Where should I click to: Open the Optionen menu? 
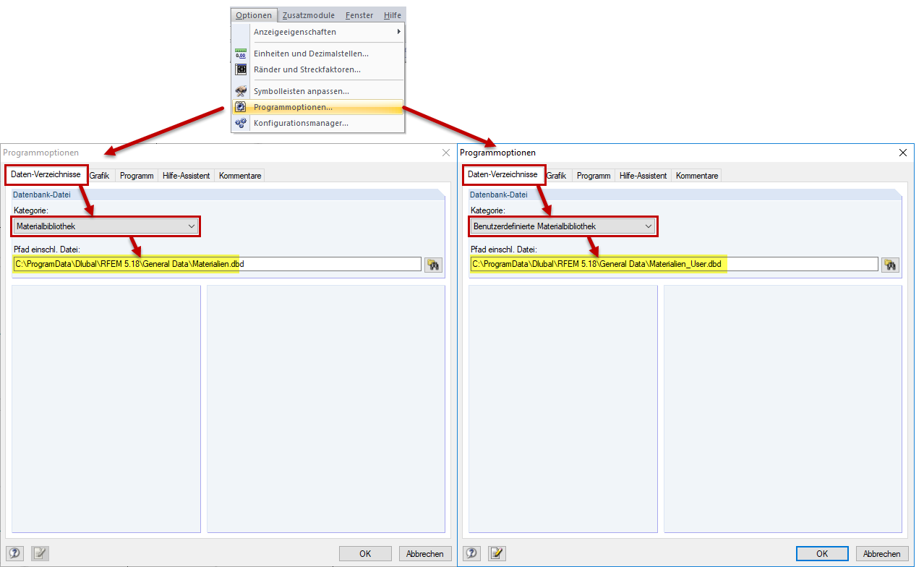coord(254,15)
